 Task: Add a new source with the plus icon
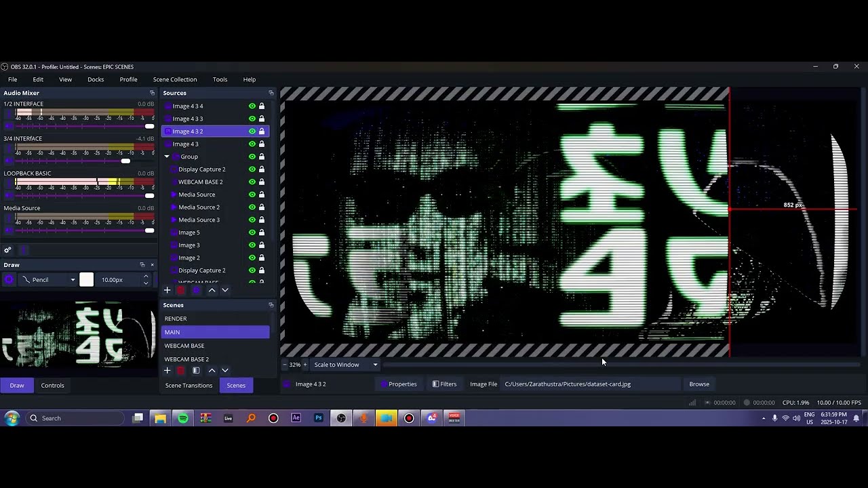[x=167, y=290]
